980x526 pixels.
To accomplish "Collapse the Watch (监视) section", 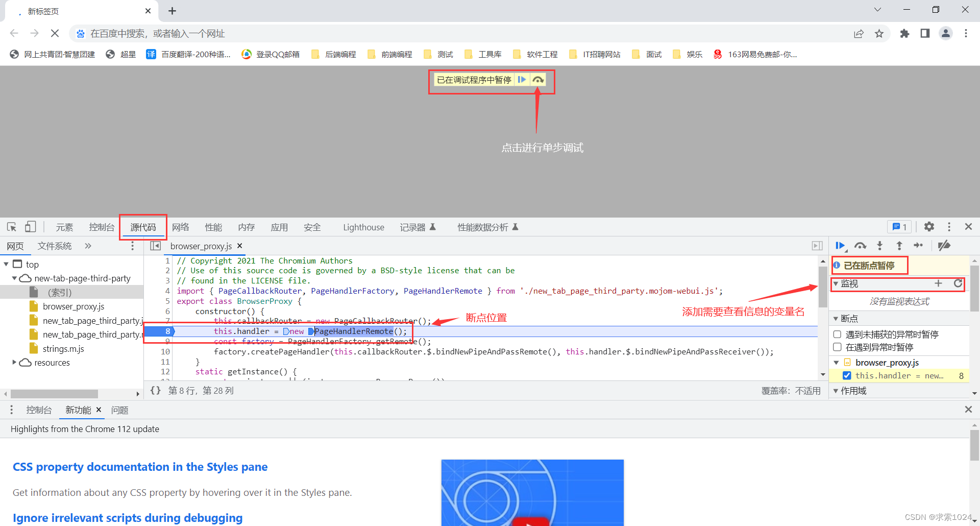I will [836, 284].
